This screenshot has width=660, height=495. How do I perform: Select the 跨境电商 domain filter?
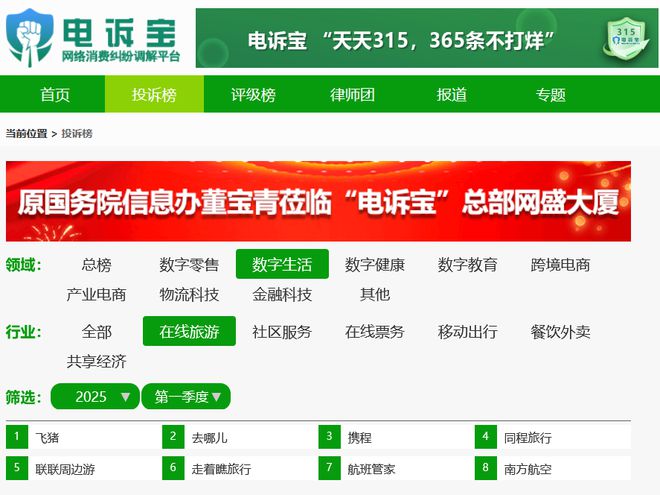click(560, 264)
